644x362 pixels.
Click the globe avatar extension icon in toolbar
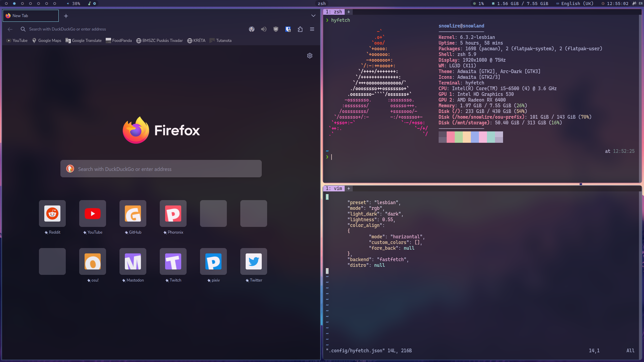(x=251, y=29)
